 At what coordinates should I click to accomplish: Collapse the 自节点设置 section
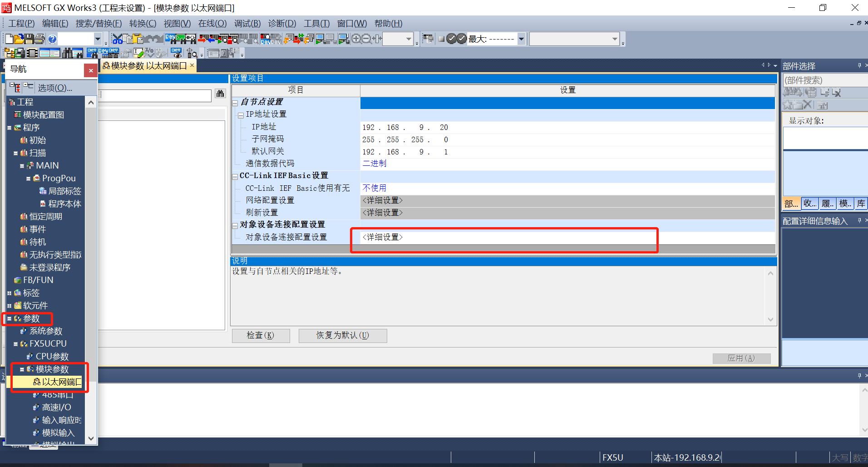(235, 103)
